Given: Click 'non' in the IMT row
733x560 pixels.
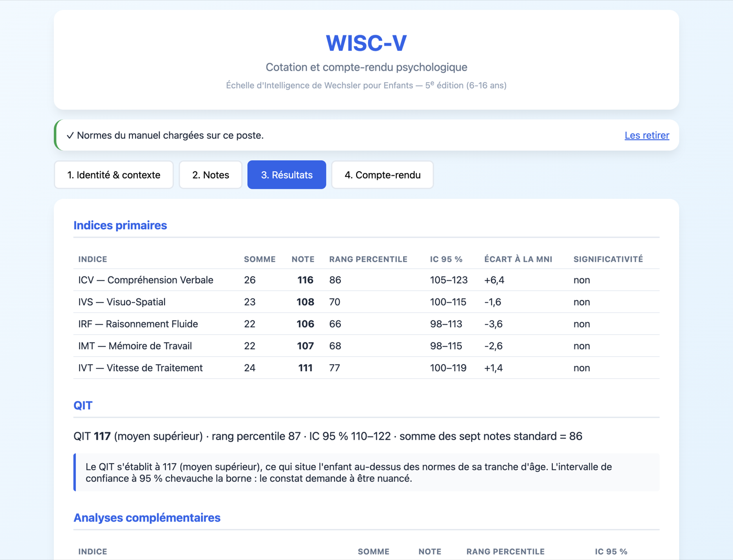Looking at the screenshot, I should tap(582, 346).
